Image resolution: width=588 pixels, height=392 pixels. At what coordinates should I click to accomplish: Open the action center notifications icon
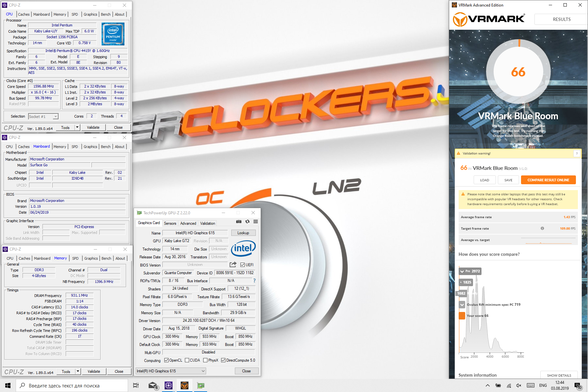coord(578,386)
